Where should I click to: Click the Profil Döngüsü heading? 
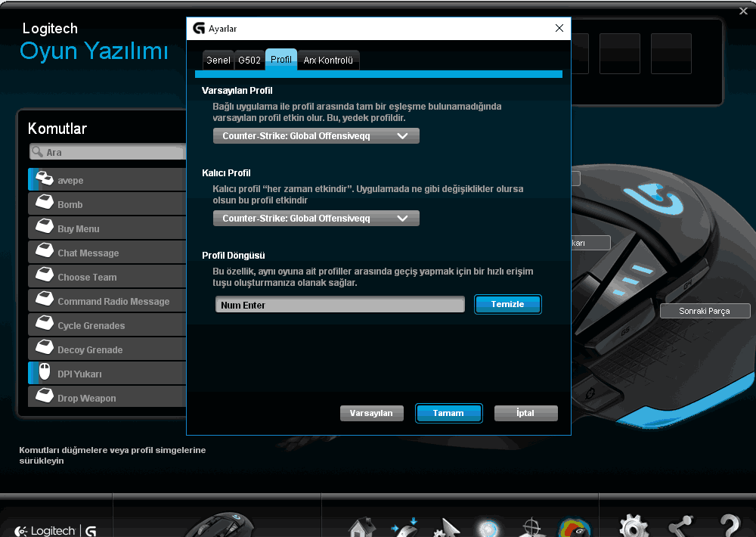click(234, 255)
